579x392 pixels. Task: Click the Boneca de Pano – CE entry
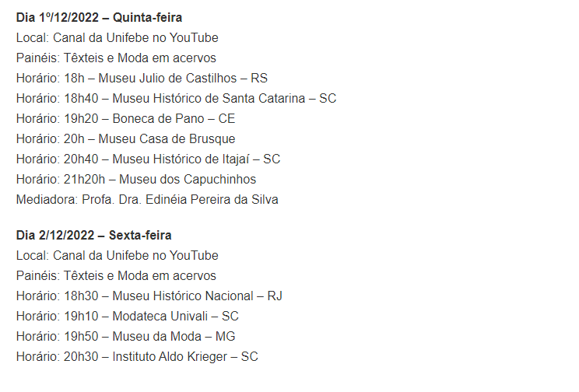[125, 118]
